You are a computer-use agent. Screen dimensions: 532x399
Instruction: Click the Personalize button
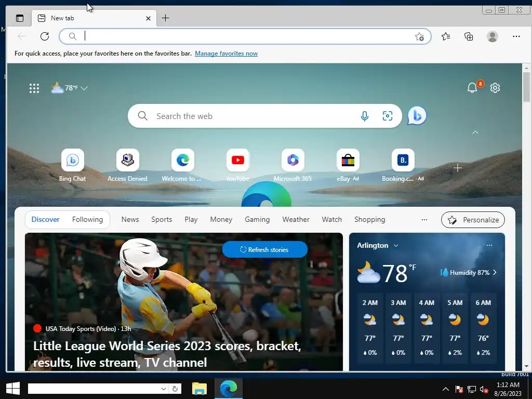pyautogui.click(x=473, y=220)
